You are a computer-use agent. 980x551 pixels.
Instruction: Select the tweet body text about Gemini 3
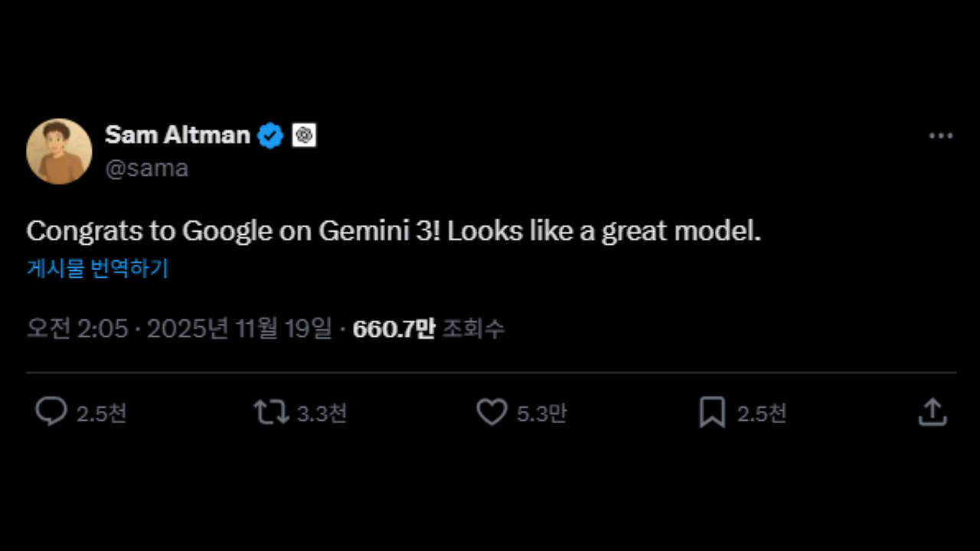393,230
